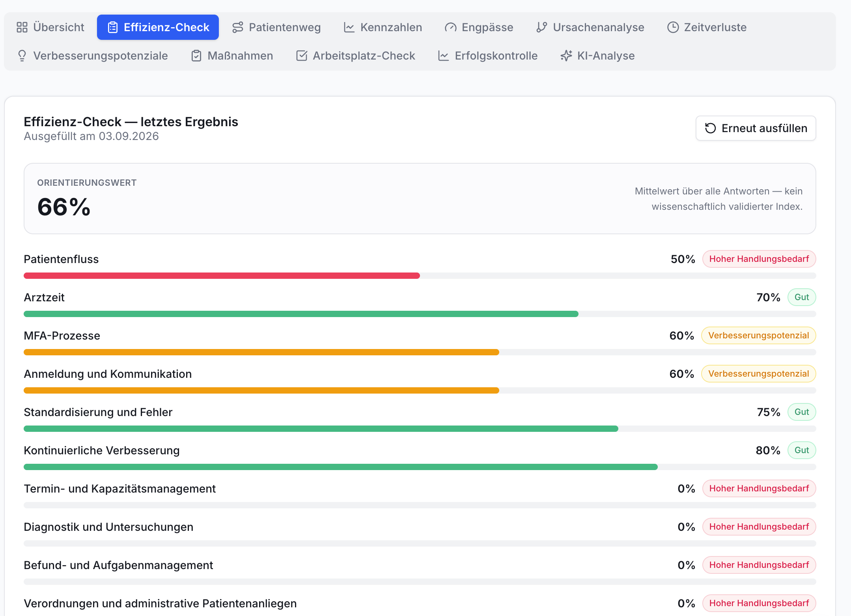The height and width of the screenshot is (616, 851).
Task: Click the empty Termin- und Kapazitätsmanagement bar
Action: (x=420, y=505)
